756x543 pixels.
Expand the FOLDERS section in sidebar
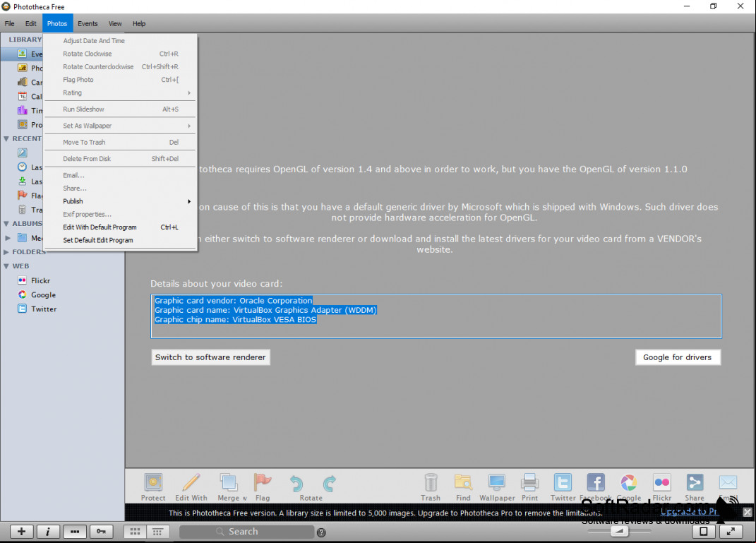6,251
